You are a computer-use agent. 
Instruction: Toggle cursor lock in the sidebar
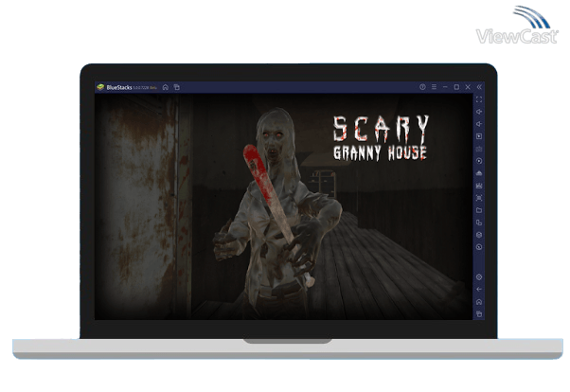point(479,136)
